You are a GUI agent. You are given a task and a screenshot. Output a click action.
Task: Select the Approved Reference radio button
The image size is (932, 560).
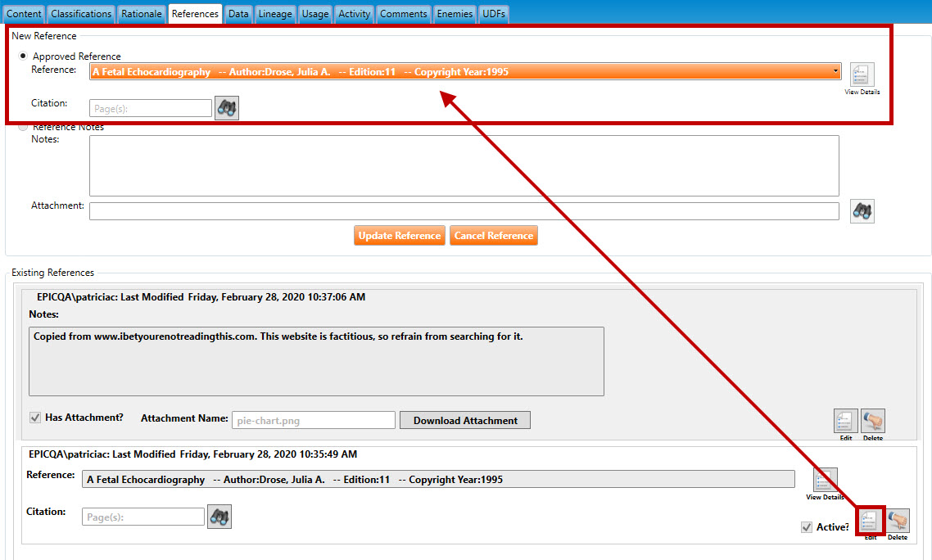[x=23, y=56]
